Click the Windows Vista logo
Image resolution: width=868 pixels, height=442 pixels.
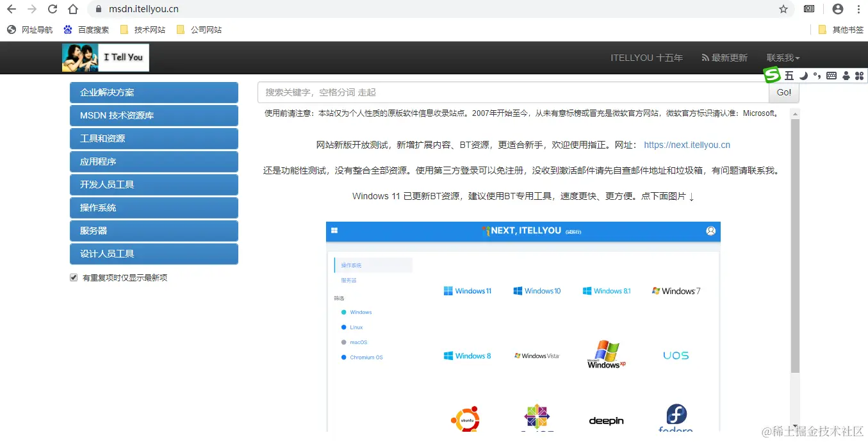[x=537, y=356]
